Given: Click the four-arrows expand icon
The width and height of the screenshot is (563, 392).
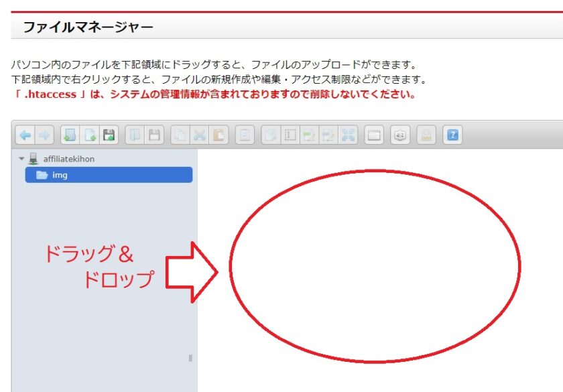Looking at the screenshot, I should (348, 135).
